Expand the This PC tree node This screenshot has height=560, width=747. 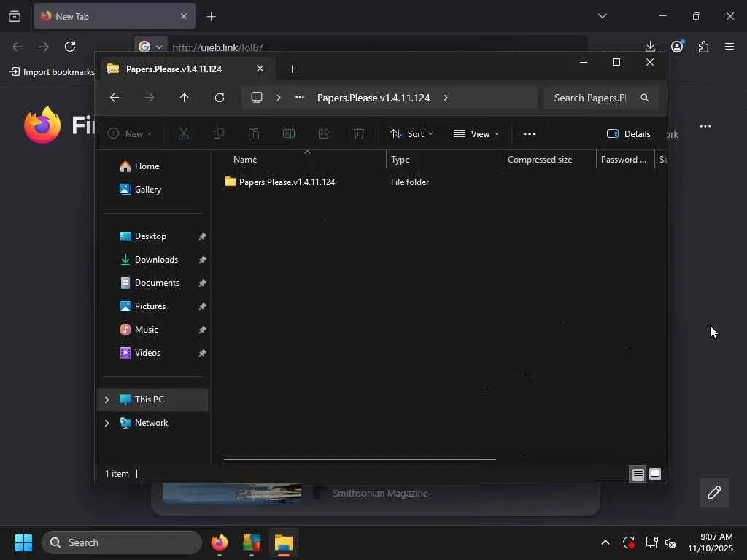click(x=107, y=400)
